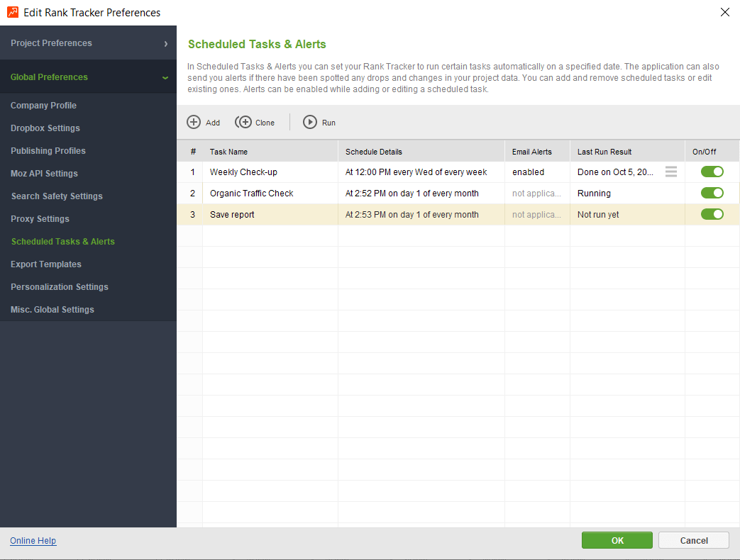
Task: Click the Clone task icon
Action: tap(243, 122)
